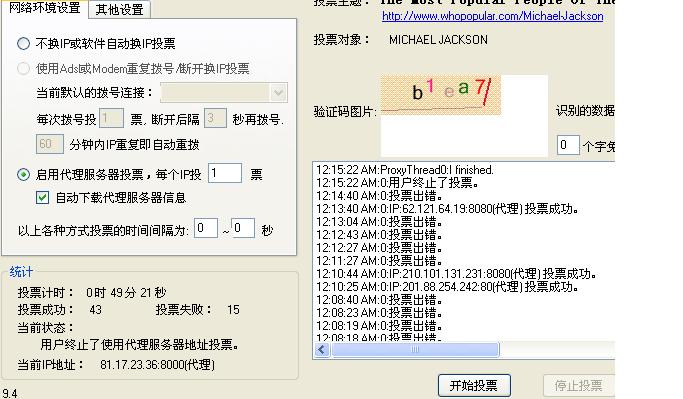Image resolution: width=683 pixels, height=399 pixels.
Task: Click the 投票成功 count value 43
Action: (x=95, y=310)
